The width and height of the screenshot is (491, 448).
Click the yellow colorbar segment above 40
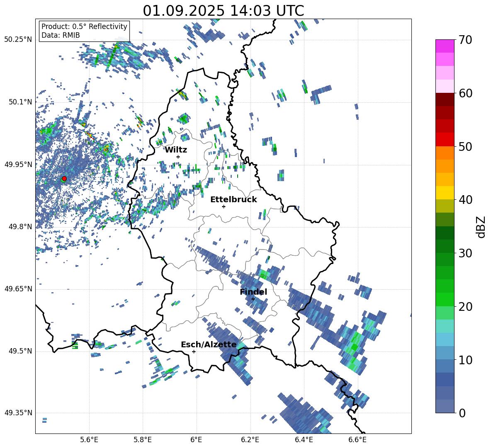[445, 193]
